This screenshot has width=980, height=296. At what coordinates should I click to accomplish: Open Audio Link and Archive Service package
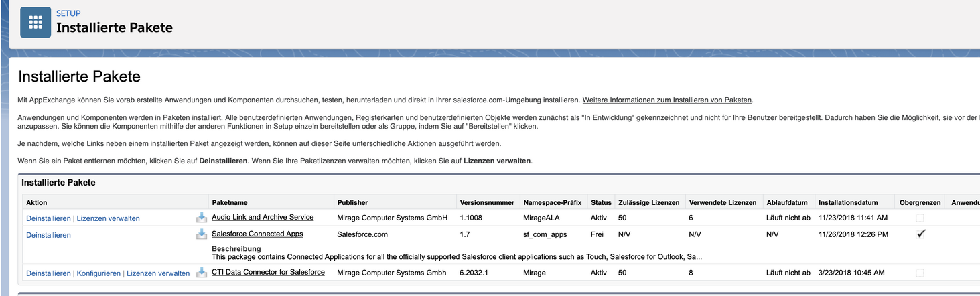pos(263,217)
